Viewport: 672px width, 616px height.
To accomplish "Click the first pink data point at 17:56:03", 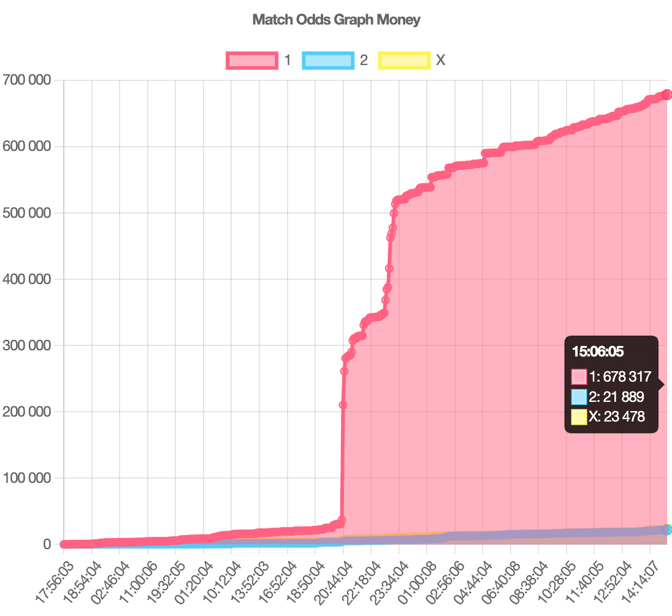I will click(64, 544).
